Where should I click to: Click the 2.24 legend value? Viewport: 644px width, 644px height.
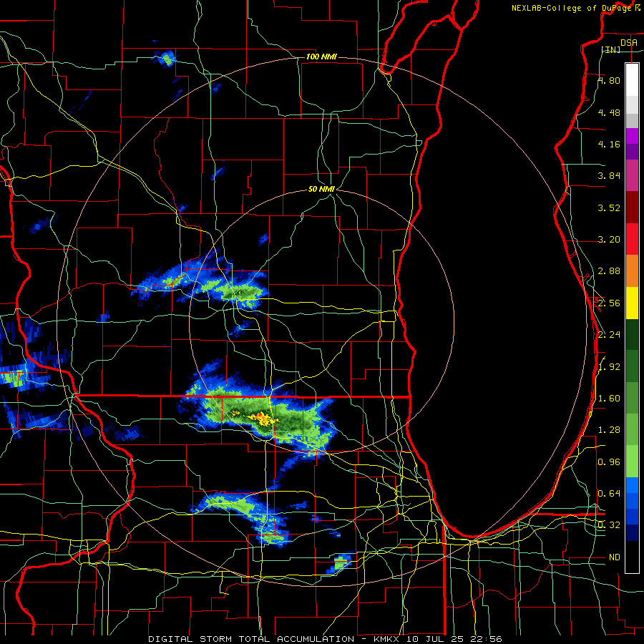click(x=609, y=335)
